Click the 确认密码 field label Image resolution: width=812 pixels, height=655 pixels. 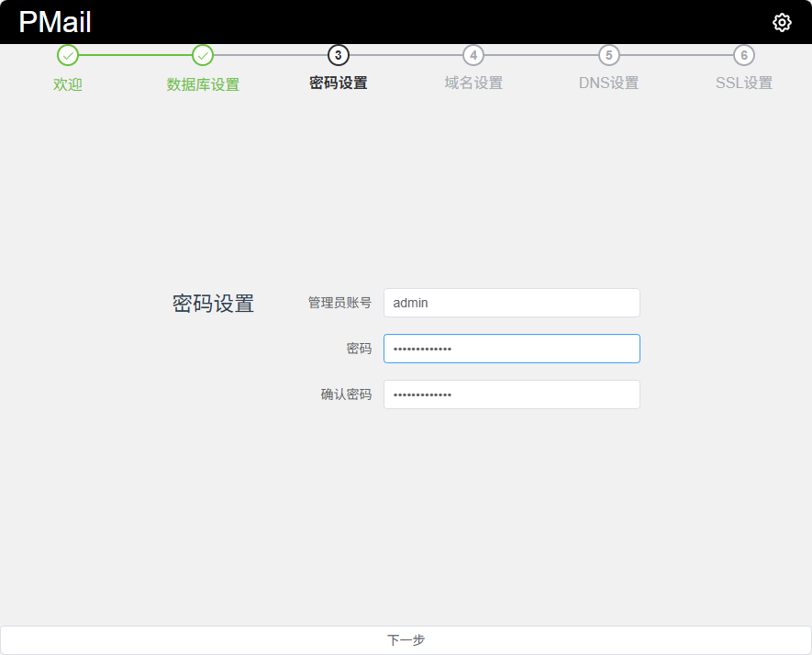coord(346,394)
